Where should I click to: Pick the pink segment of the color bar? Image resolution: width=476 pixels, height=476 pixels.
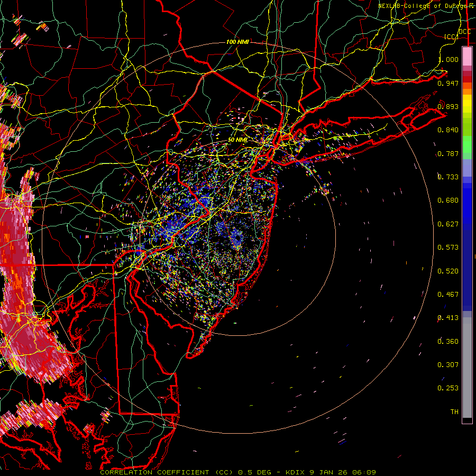[467, 57]
